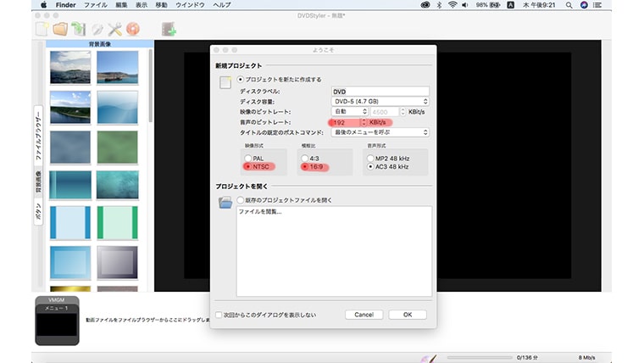Click the folder icon beside open project option
The height and width of the screenshot is (363, 644).
(225, 203)
